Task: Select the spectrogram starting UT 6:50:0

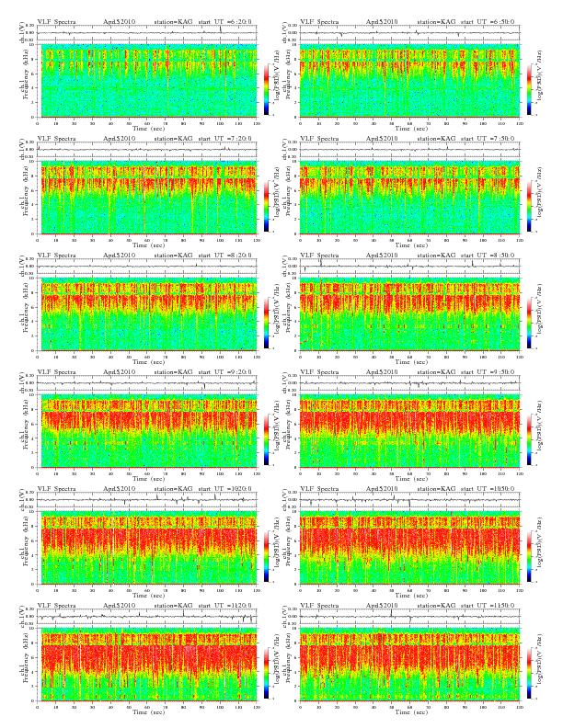Action: pos(409,80)
